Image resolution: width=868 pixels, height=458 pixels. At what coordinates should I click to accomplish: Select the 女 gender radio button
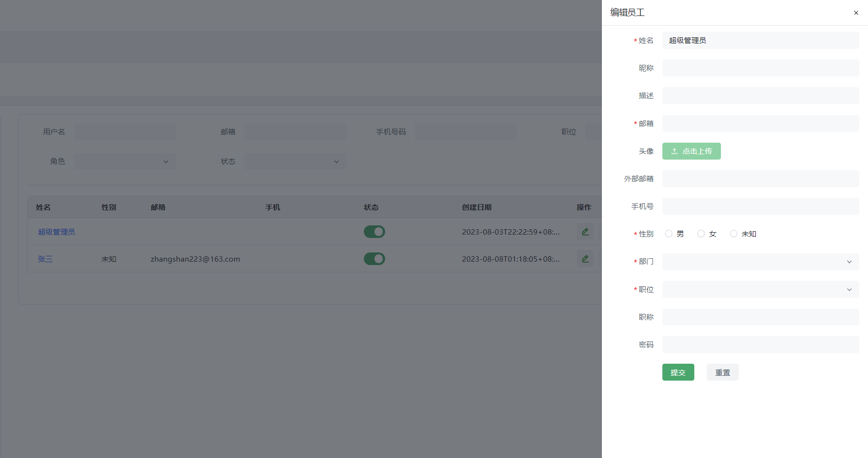point(701,234)
